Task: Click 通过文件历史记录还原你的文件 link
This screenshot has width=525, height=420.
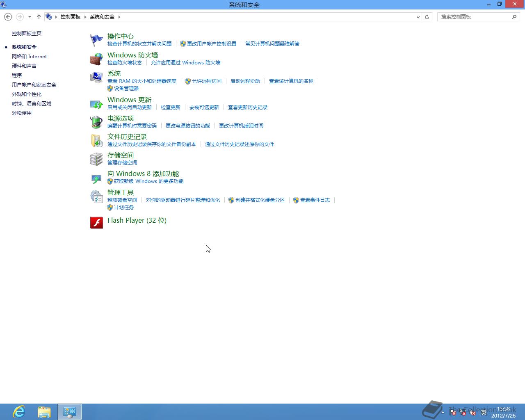Action: point(240,144)
